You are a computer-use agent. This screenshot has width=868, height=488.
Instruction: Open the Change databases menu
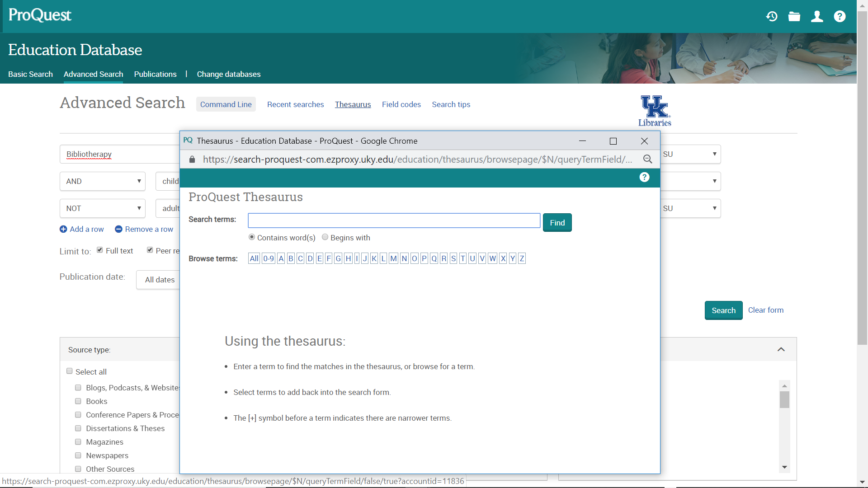(x=228, y=74)
